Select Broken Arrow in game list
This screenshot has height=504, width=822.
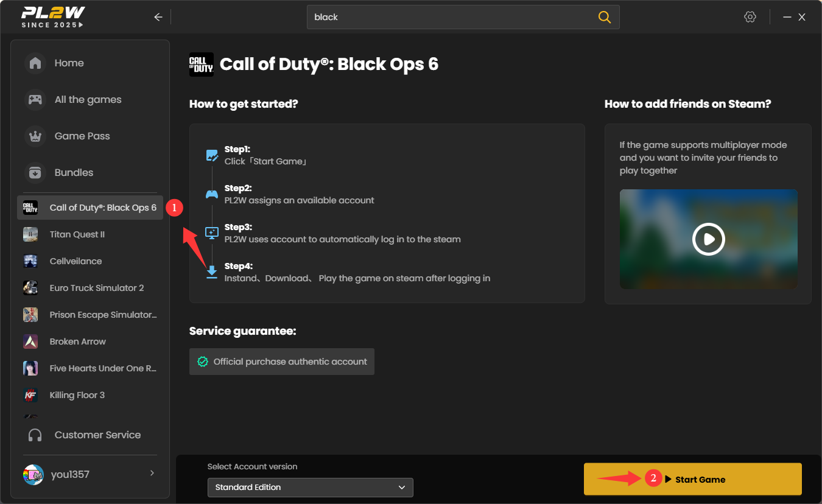pos(90,341)
